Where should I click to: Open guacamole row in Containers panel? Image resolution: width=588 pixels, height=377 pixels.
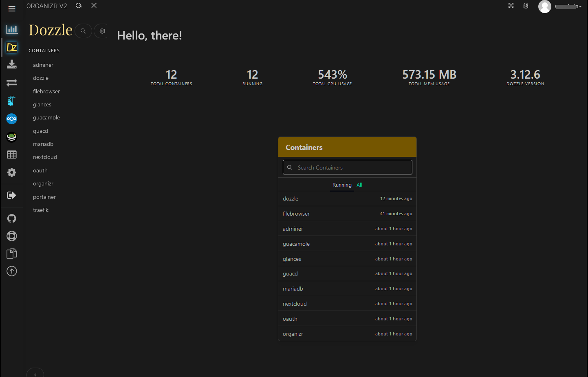coord(347,244)
